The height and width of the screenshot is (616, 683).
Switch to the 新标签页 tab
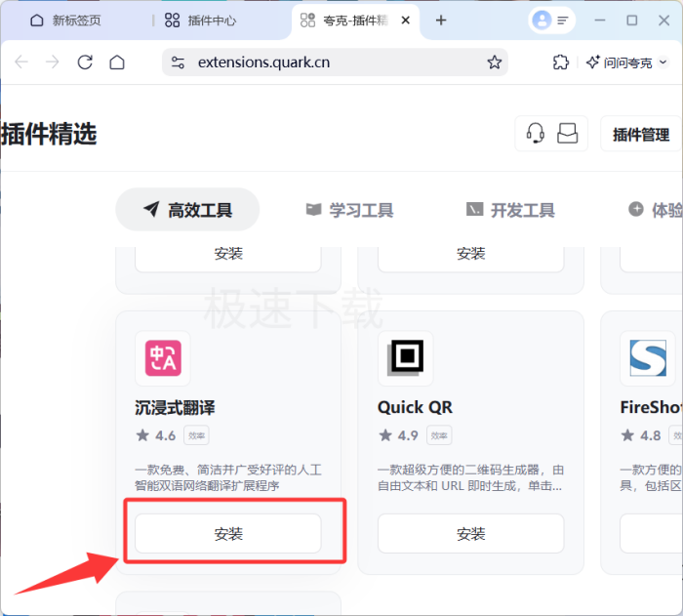pos(76,21)
